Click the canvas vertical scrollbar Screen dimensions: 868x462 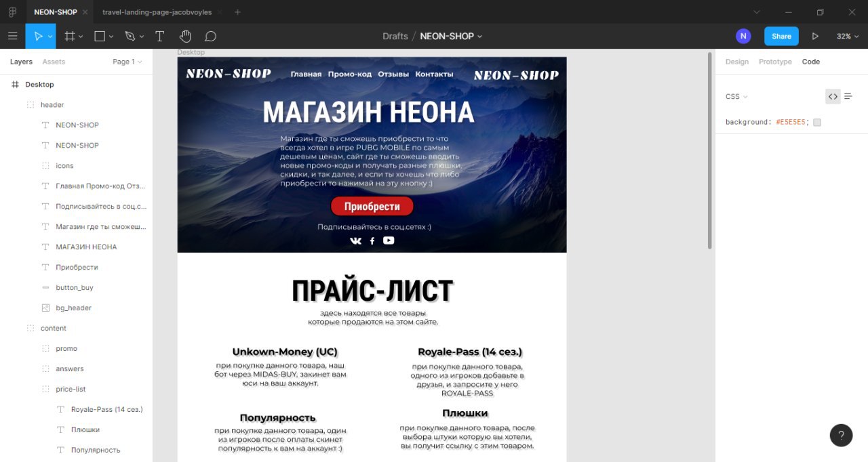pyautogui.click(x=710, y=150)
